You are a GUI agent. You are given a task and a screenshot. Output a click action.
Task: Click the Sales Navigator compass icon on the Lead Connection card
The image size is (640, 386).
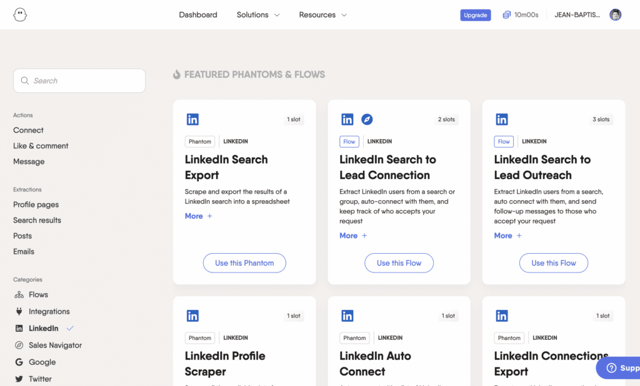pos(367,119)
